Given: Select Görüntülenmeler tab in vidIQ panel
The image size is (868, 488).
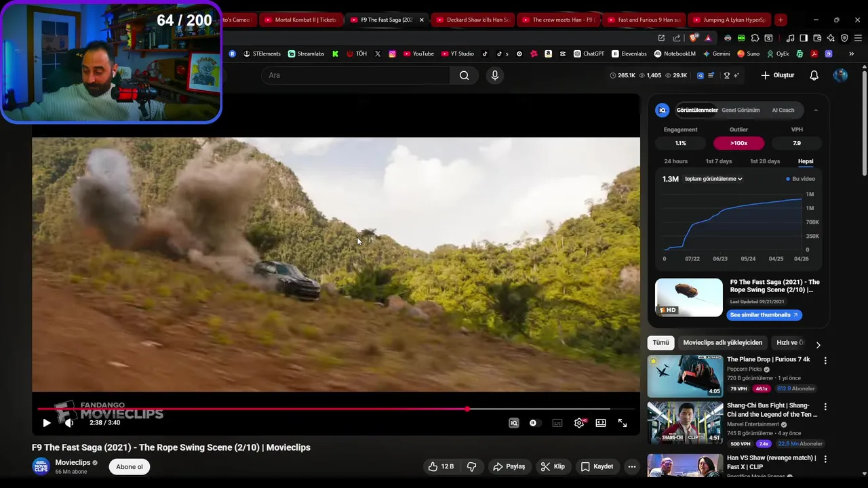Looking at the screenshot, I should coord(697,110).
